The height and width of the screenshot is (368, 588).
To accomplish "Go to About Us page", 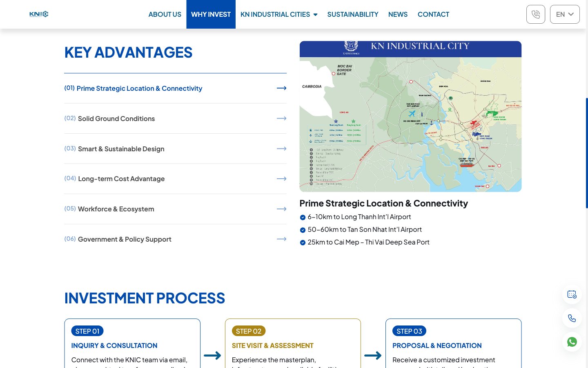I will click(165, 14).
